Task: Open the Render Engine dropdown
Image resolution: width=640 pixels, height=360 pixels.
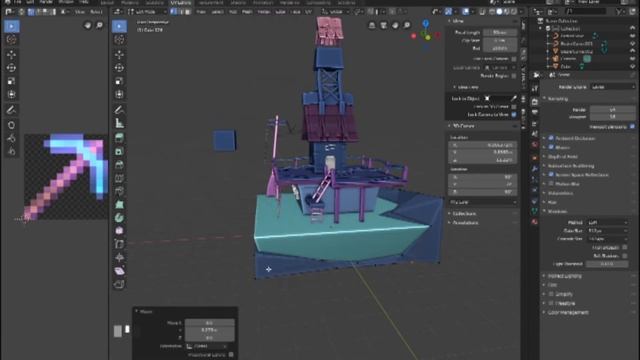Action: (613, 87)
